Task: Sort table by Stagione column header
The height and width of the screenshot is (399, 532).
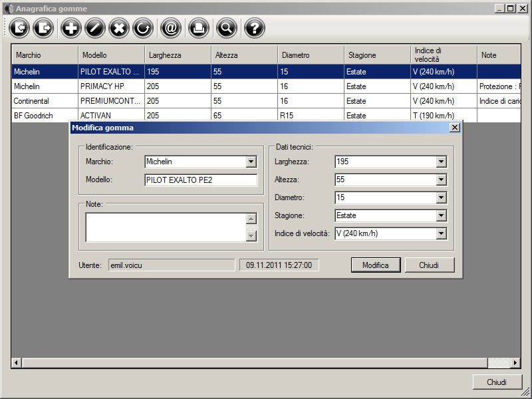Action: click(377, 55)
